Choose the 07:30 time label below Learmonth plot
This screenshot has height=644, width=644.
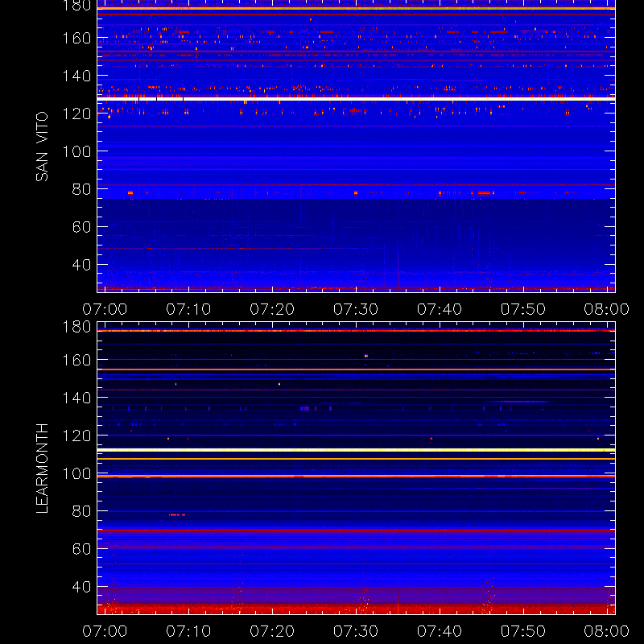[x=356, y=631]
